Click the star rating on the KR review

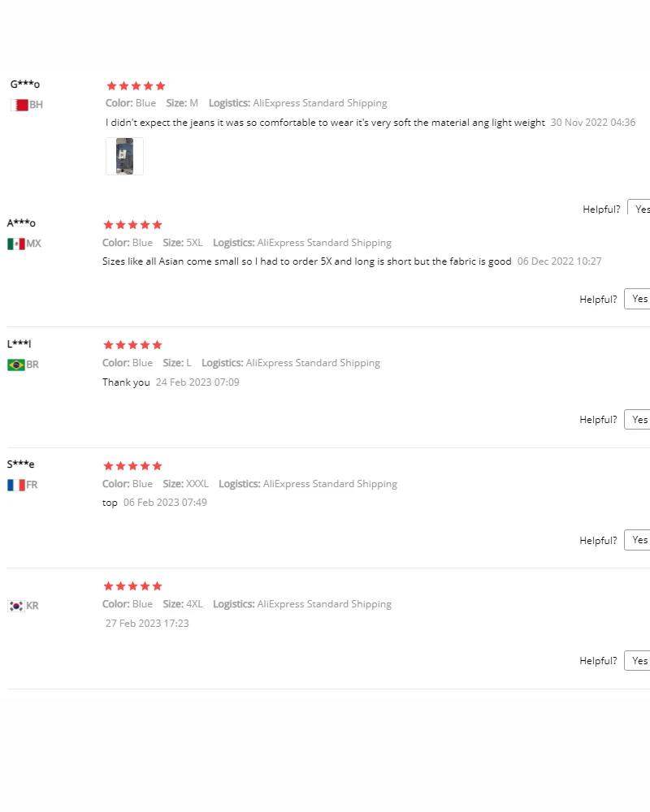(132, 586)
